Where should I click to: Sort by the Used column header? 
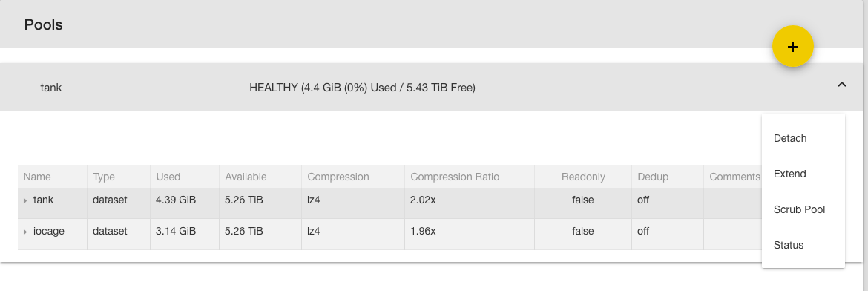click(x=168, y=177)
